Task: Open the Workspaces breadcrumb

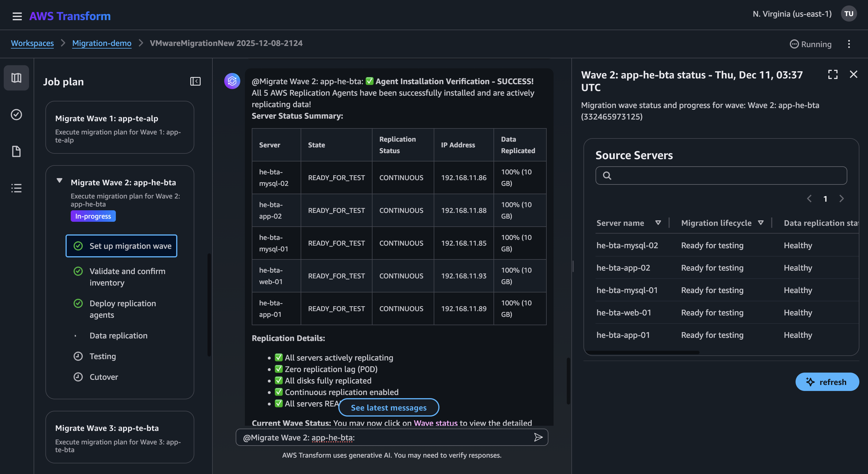Action: tap(32, 43)
